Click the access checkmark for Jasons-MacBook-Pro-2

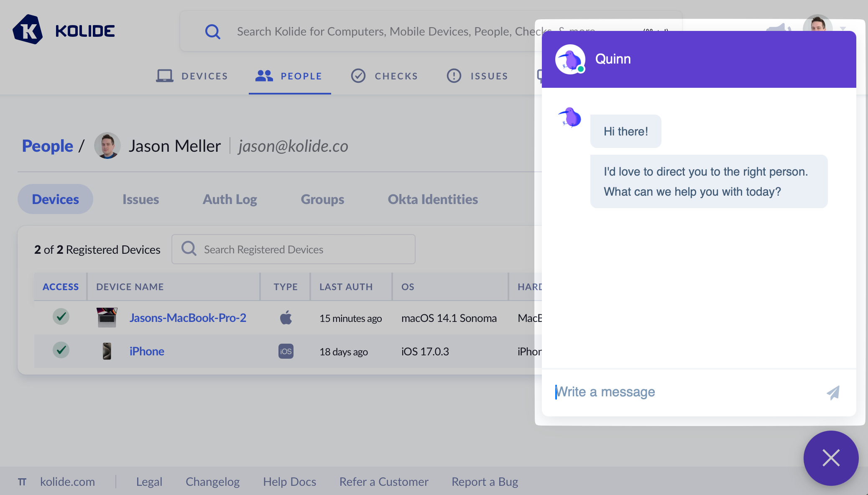pyautogui.click(x=61, y=316)
